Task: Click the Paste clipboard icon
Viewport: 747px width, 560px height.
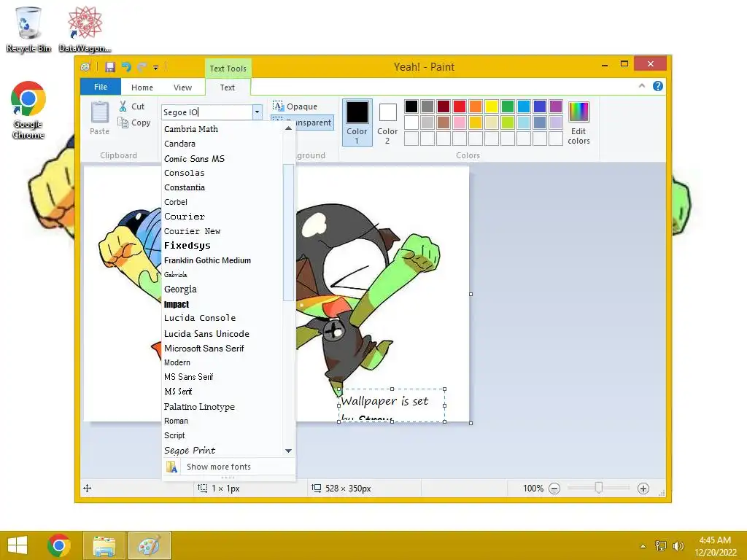Action: [100, 112]
